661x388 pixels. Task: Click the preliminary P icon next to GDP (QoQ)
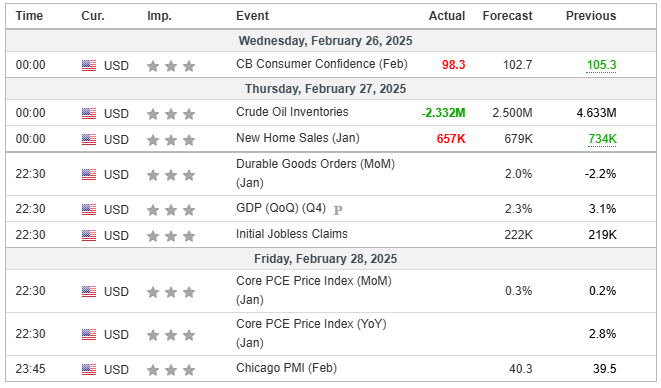click(338, 210)
